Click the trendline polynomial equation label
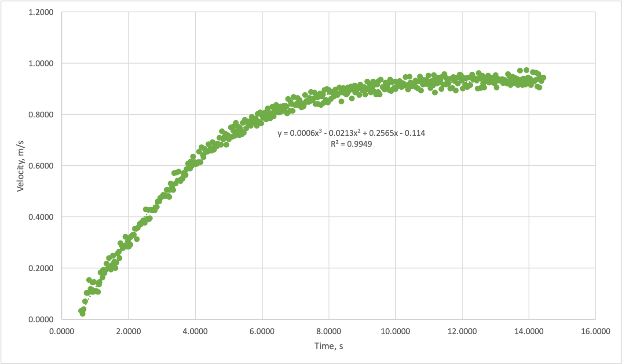Screen dimensions: 622x364 [x=351, y=133]
